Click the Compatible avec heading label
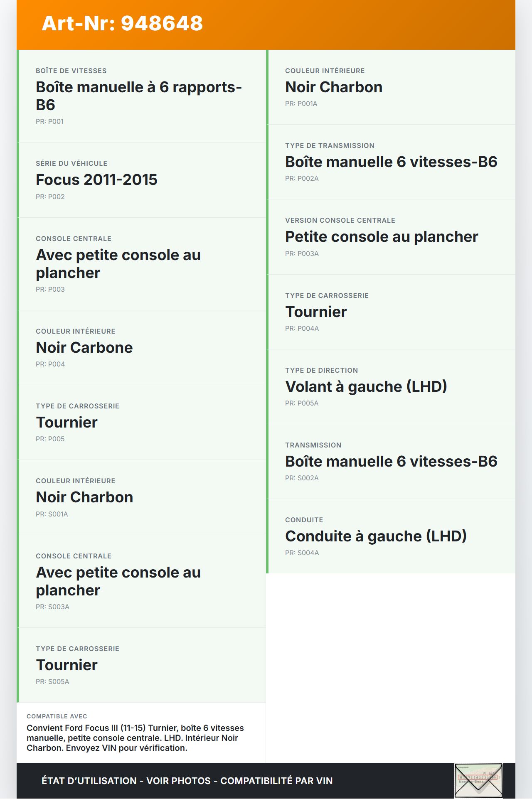 [x=57, y=716]
